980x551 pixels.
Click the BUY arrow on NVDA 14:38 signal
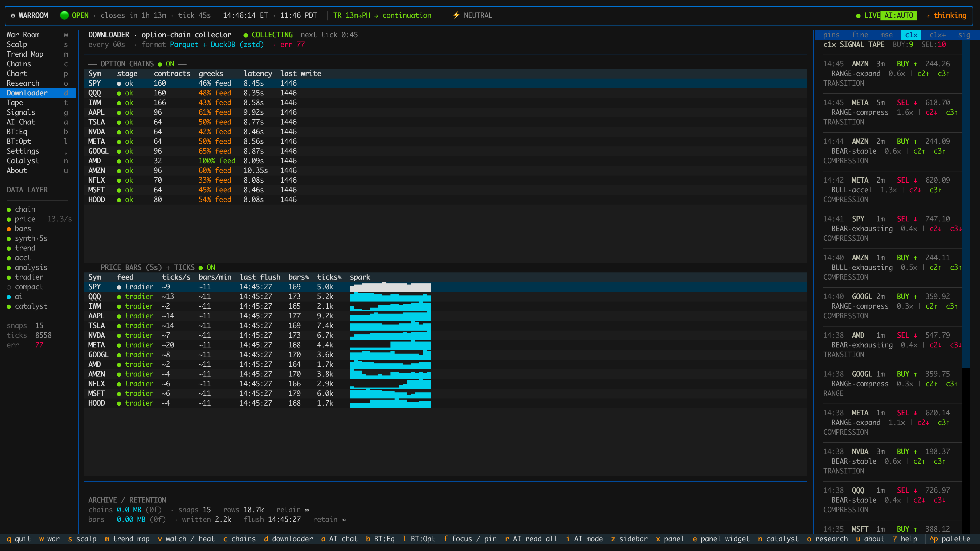click(x=915, y=452)
